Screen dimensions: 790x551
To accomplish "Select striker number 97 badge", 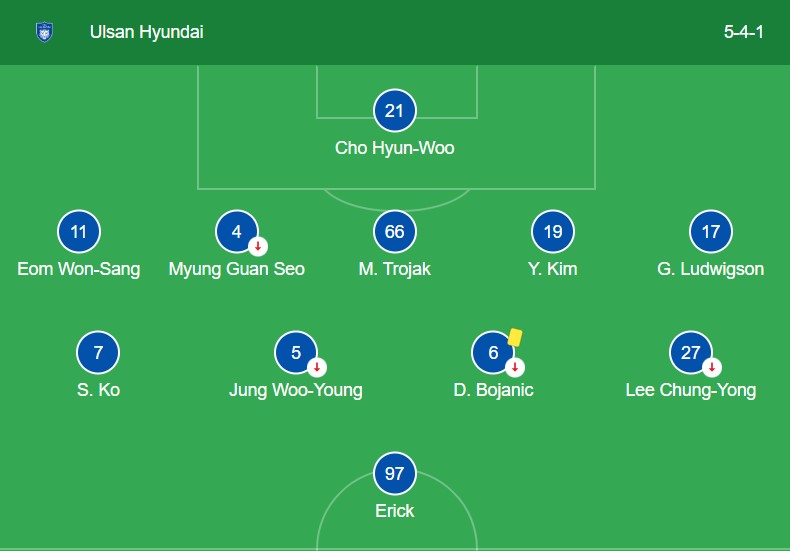I will click(x=394, y=473).
